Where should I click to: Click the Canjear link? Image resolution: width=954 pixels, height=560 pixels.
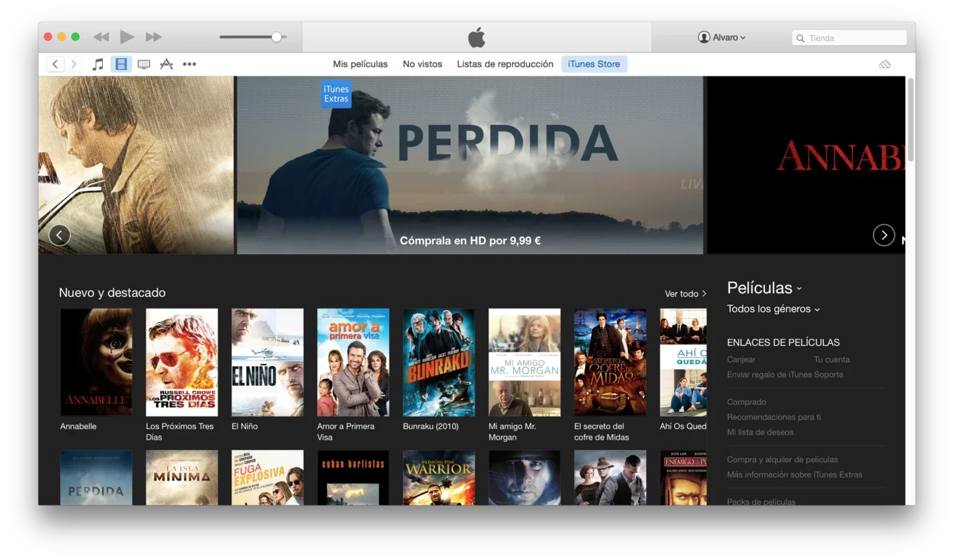(x=741, y=359)
